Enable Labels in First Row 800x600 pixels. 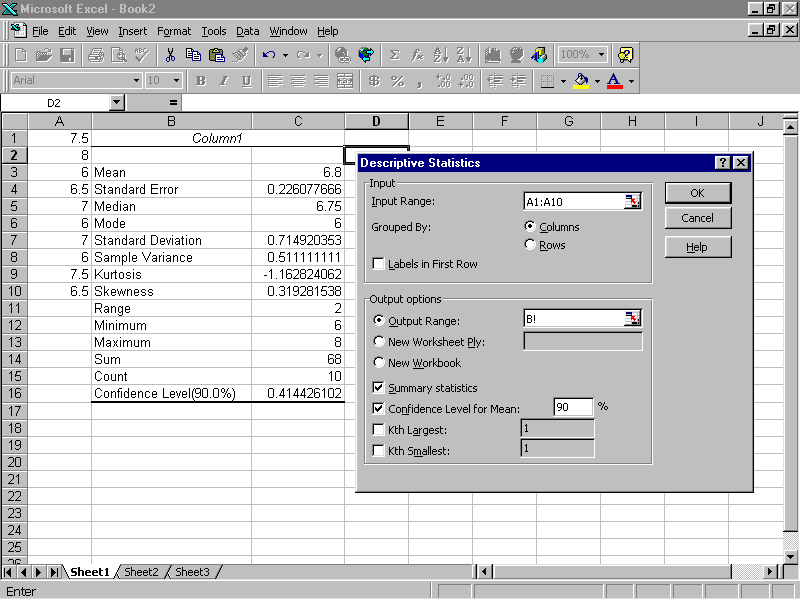pos(378,262)
